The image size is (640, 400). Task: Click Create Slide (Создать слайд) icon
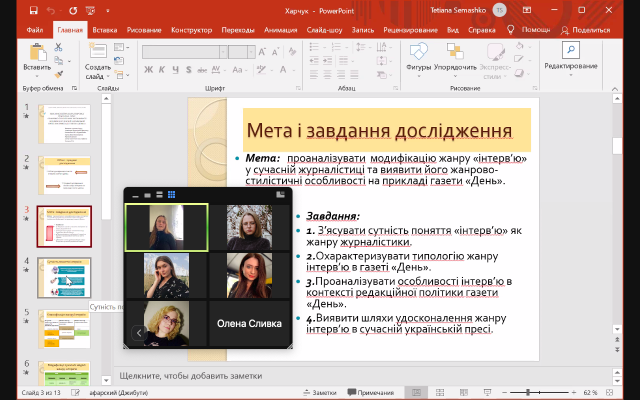point(97,51)
